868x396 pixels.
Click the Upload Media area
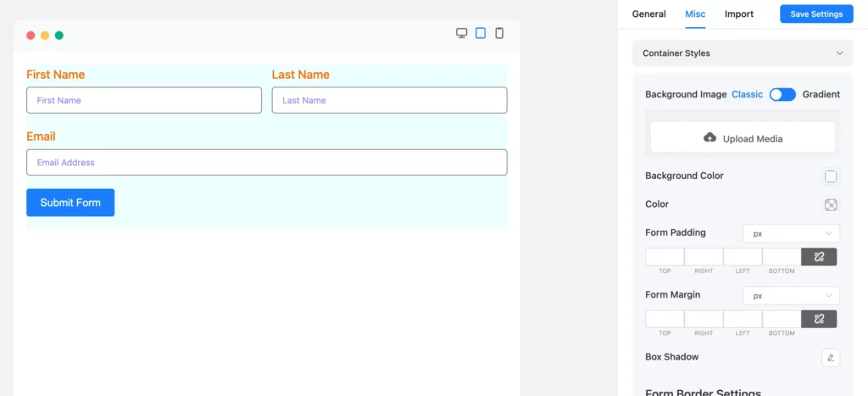(743, 137)
